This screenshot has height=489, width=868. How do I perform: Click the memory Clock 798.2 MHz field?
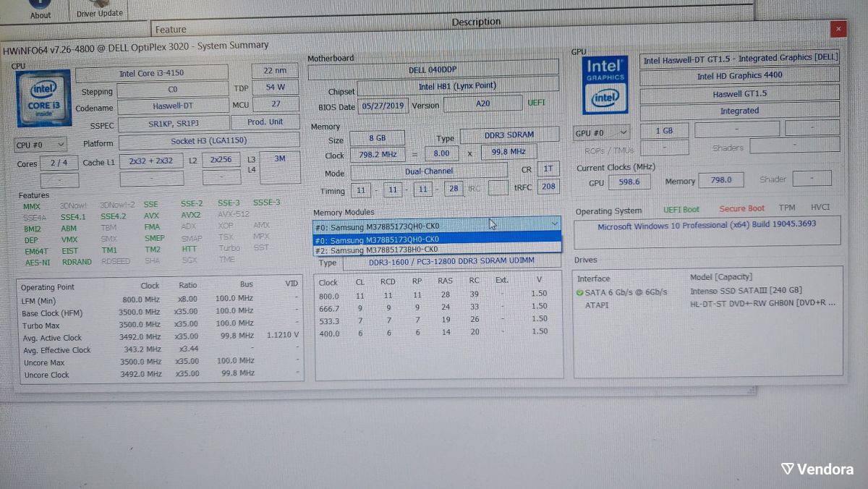click(377, 155)
